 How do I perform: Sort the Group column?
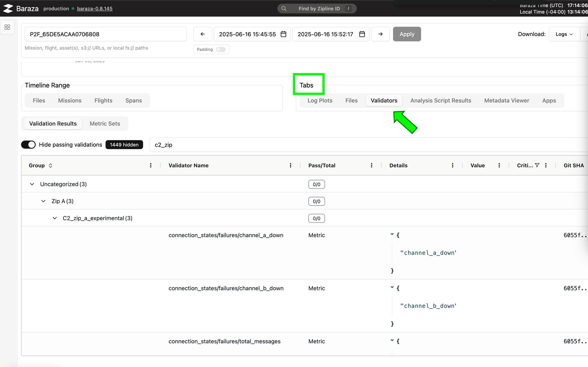click(51, 165)
